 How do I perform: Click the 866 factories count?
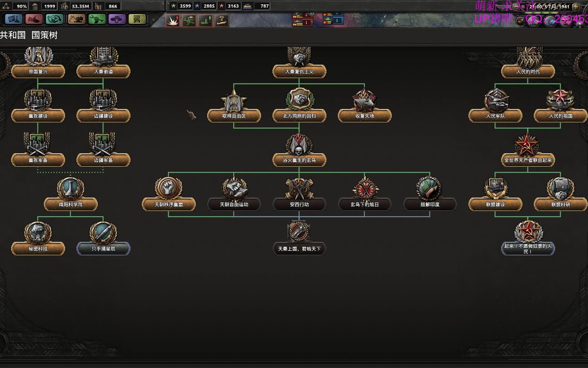(113, 6)
